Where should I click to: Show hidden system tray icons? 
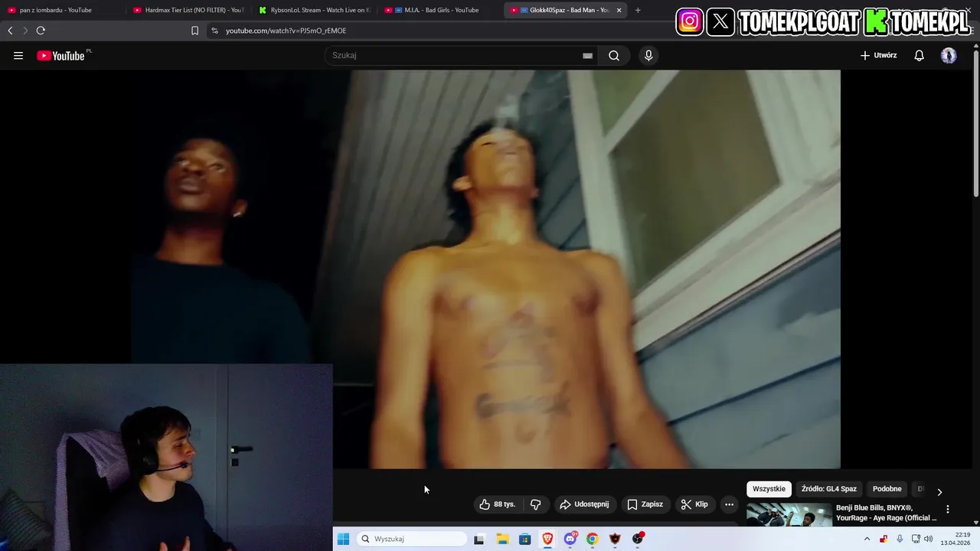coord(867,539)
